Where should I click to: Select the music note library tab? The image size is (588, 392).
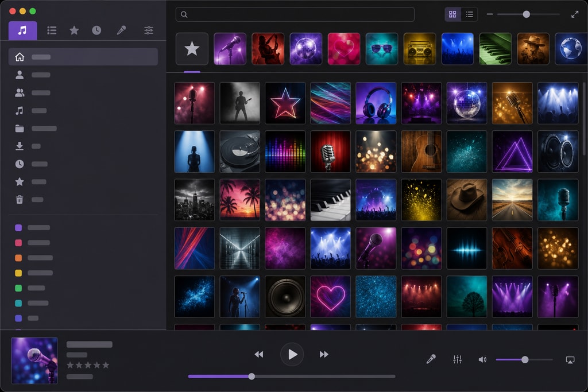[x=22, y=30]
